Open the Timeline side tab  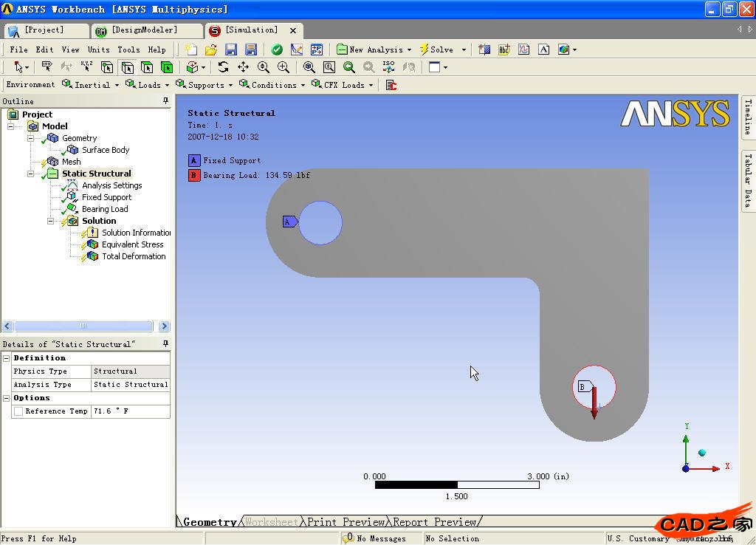tap(748, 117)
